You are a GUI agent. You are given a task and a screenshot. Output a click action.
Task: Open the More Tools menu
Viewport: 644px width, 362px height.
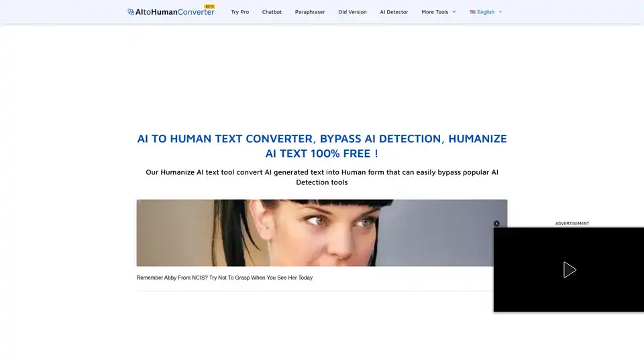point(435,12)
